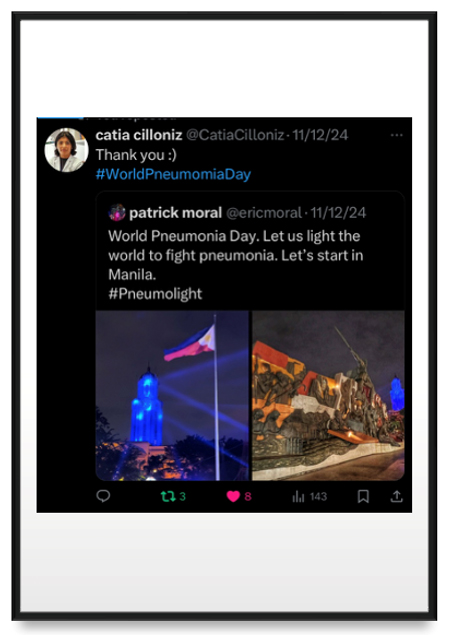Unlike the post via pink heart icon

233,496
